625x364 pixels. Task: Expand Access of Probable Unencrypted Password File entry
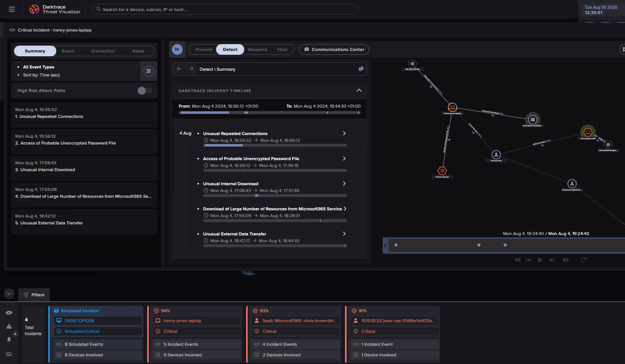[344, 159]
